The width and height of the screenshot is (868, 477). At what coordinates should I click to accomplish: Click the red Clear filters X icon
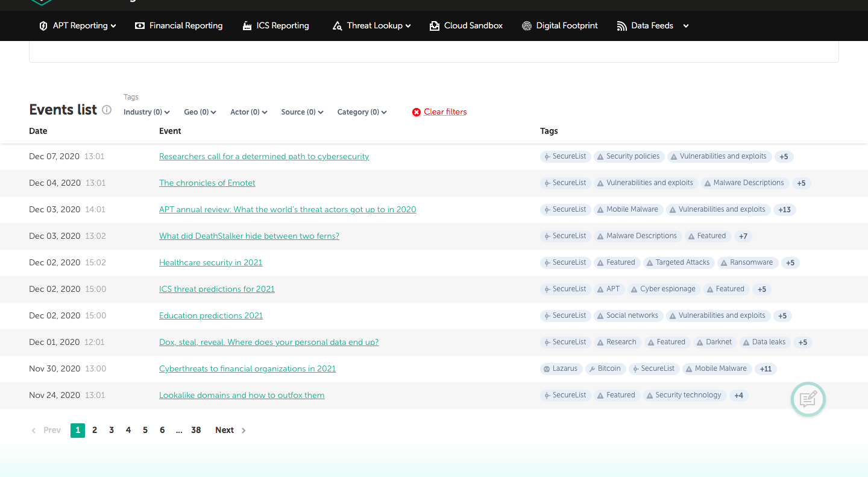click(417, 112)
